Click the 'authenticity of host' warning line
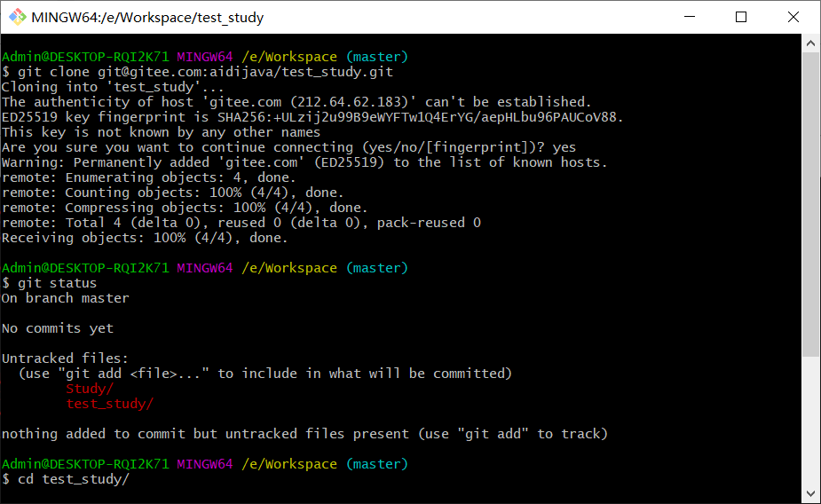This screenshot has width=821, height=504. pos(296,102)
